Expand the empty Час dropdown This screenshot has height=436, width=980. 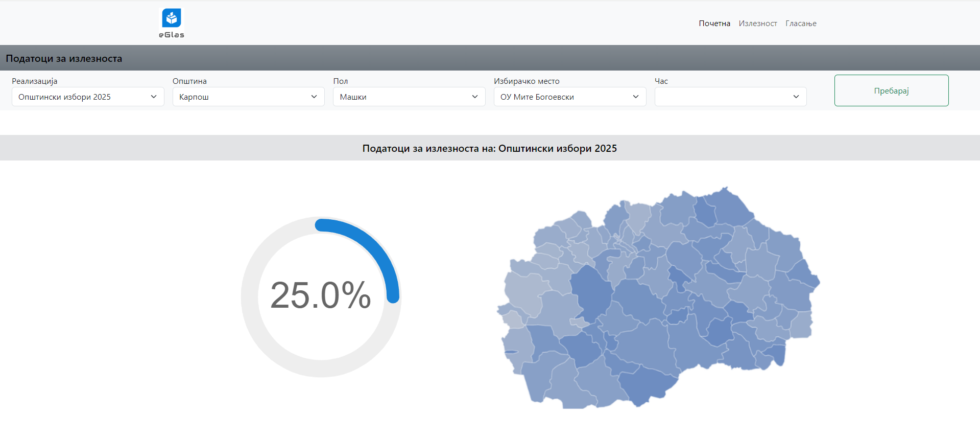tap(730, 97)
